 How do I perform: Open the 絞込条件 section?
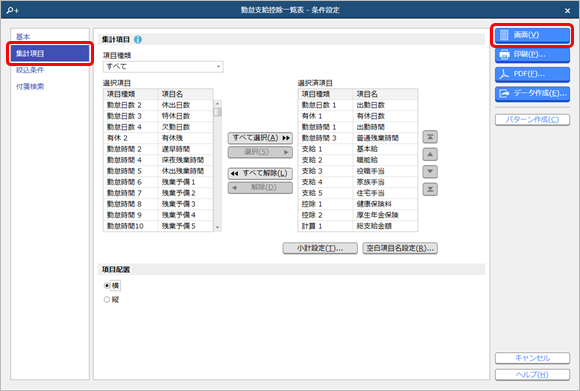pos(30,70)
